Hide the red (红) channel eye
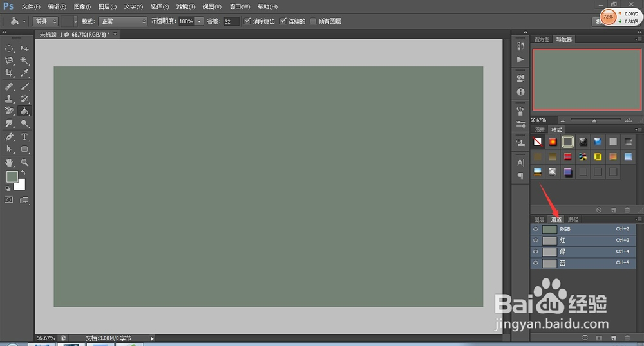Screen dimensions: 644x346 tap(536, 241)
